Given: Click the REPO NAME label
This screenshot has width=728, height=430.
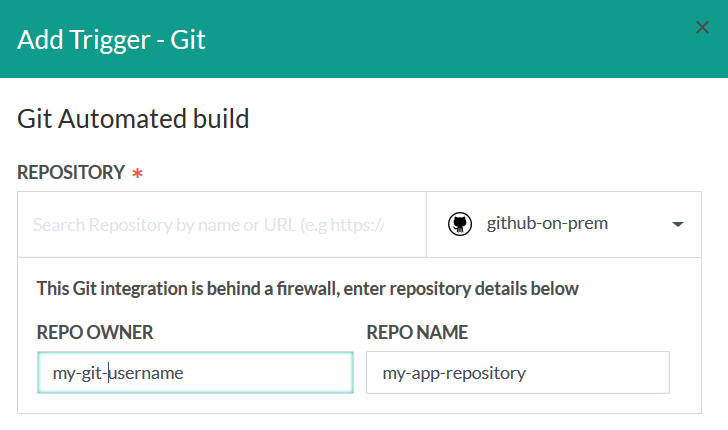Looking at the screenshot, I should tap(417, 332).
